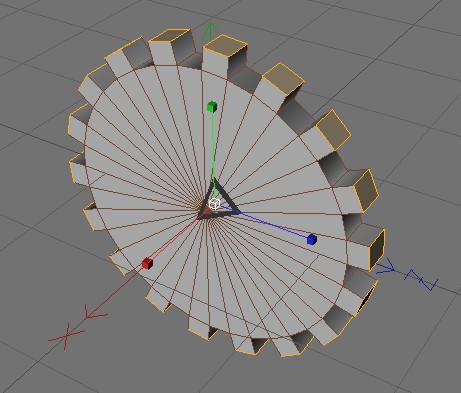Select the axis-plane band between green and blue axes
The image size is (461, 393).
(228, 198)
